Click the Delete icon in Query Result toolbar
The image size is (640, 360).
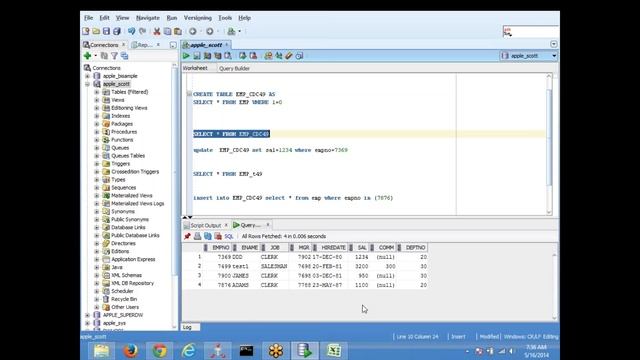[x=218, y=236]
